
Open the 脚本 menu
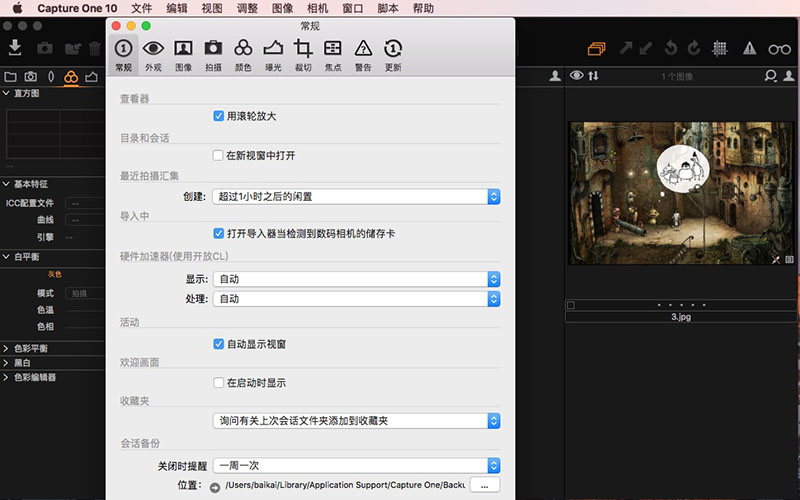[x=388, y=8]
